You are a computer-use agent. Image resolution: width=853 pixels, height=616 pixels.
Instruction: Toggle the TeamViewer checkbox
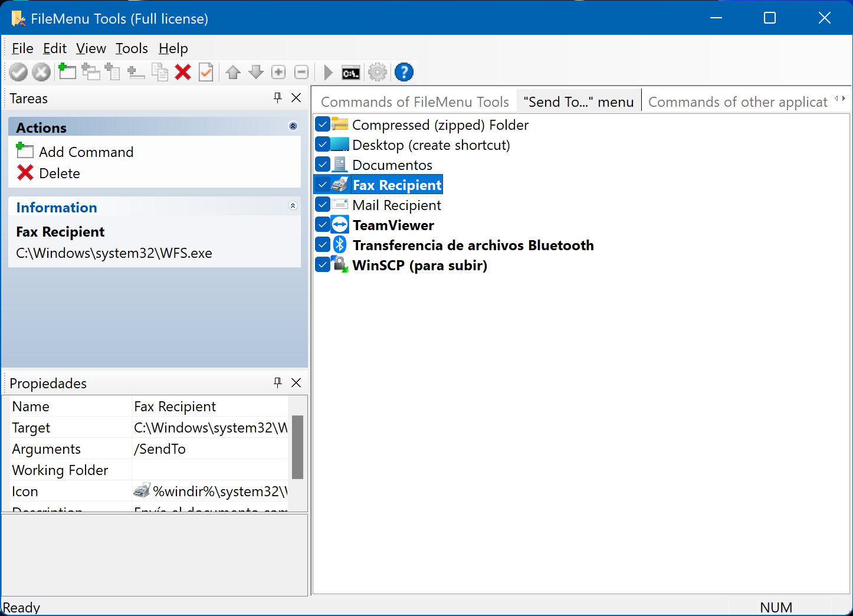[x=323, y=225]
